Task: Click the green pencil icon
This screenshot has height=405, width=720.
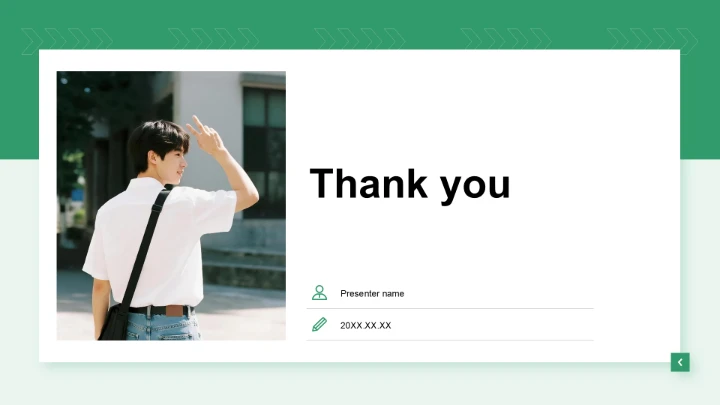Action: [319, 324]
